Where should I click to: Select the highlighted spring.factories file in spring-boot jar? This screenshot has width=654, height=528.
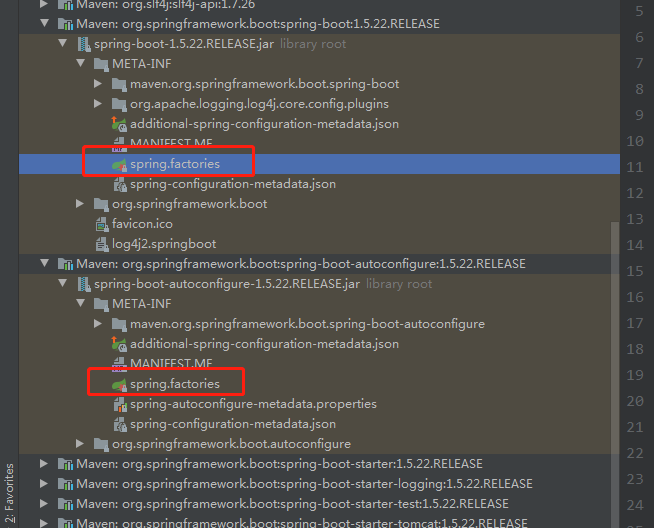pos(175,164)
